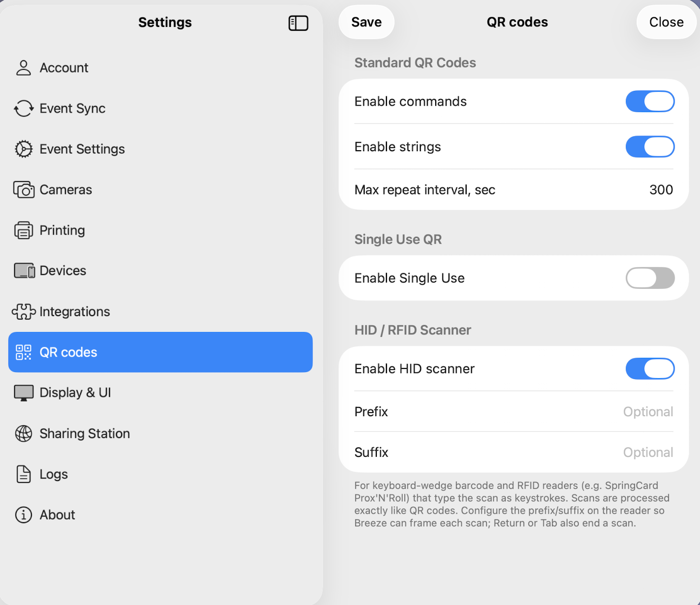Disable the Enable commands switch
The width and height of the screenshot is (700, 605).
pos(650,102)
